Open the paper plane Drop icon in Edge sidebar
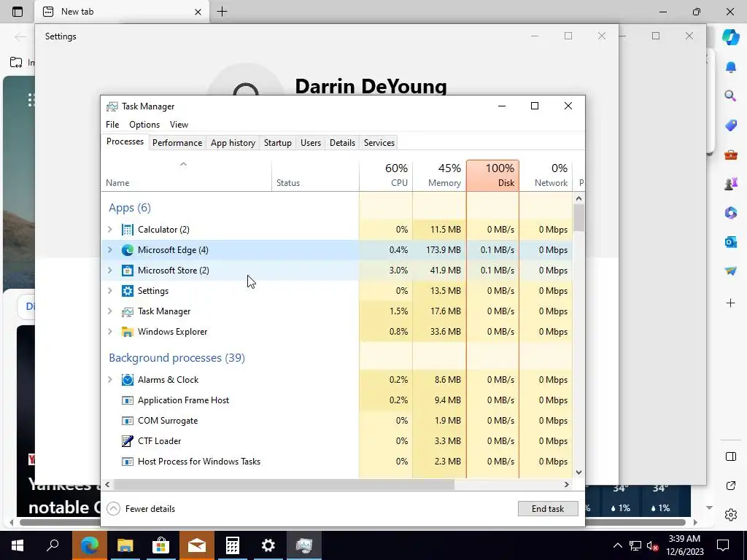747x560 pixels. [x=730, y=271]
